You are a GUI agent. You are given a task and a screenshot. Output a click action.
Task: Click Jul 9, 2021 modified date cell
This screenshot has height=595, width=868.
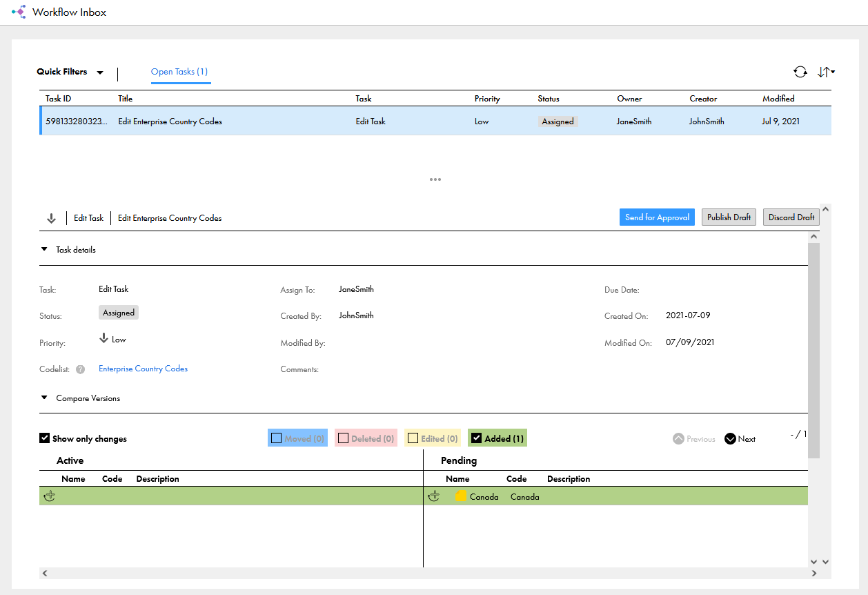tap(781, 121)
